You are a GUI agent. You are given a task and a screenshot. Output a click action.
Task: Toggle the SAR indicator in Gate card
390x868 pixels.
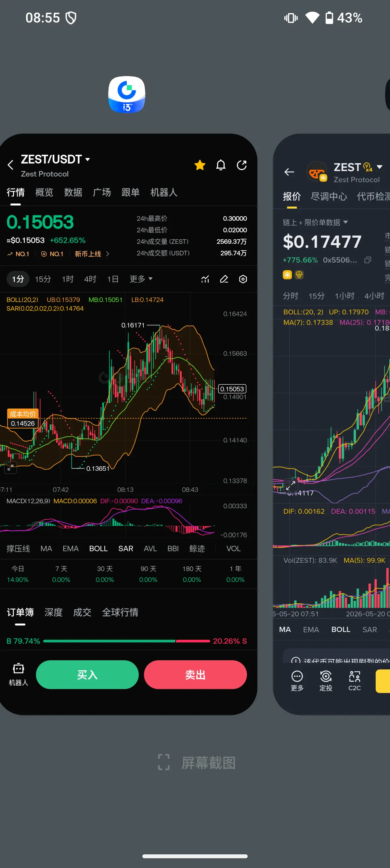(x=126, y=548)
